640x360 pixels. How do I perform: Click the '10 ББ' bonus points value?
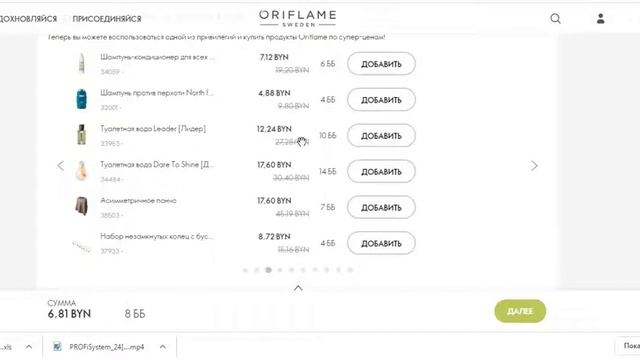(x=328, y=136)
